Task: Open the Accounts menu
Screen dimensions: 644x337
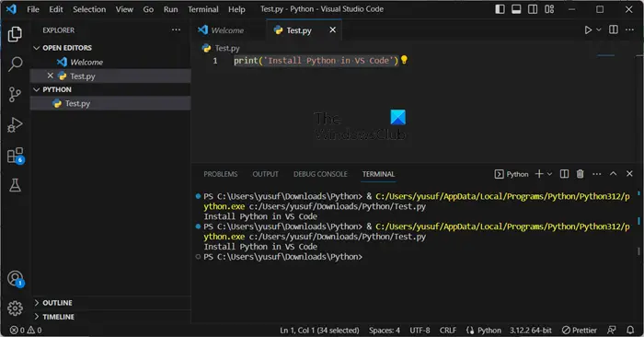Action: pyautogui.click(x=16, y=279)
